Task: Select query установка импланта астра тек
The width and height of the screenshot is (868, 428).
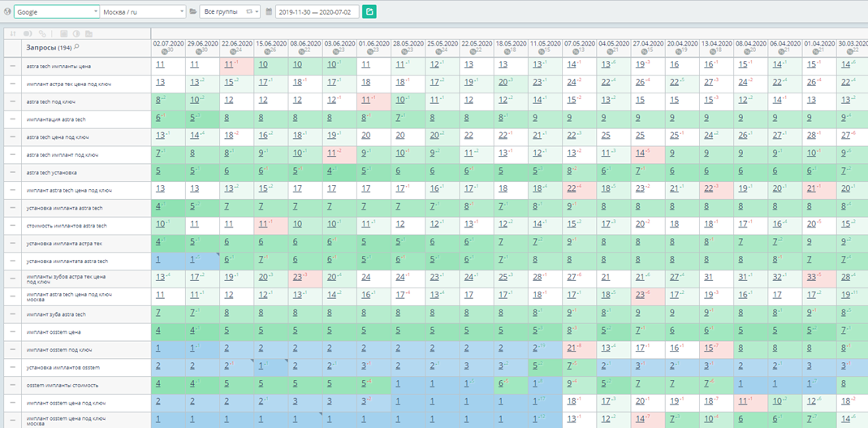Action: click(63, 244)
